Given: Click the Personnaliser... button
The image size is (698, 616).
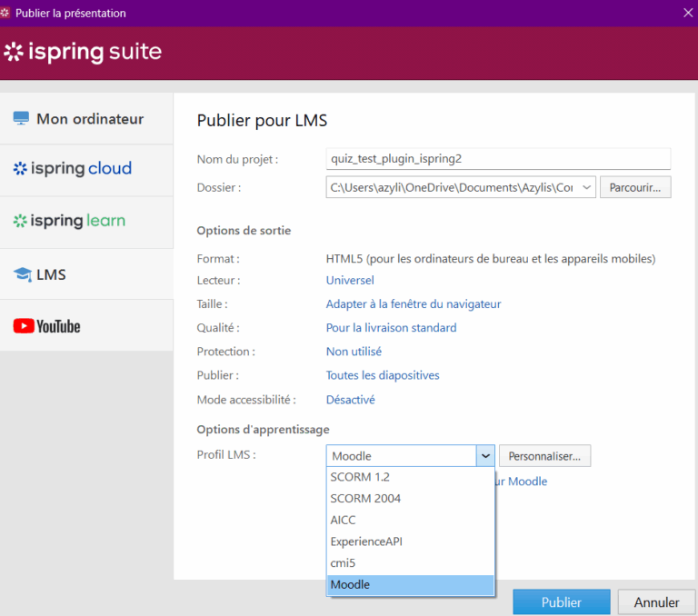Looking at the screenshot, I should point(545,456).
